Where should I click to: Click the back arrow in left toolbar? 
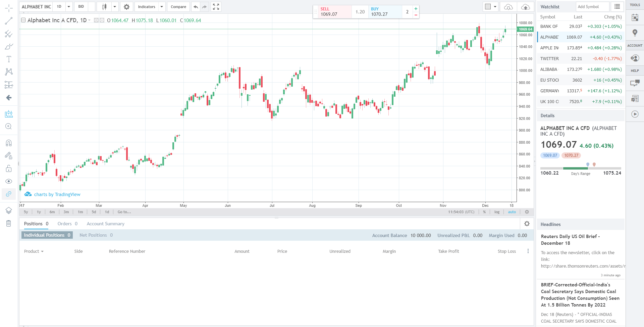[x=9, y=98]
